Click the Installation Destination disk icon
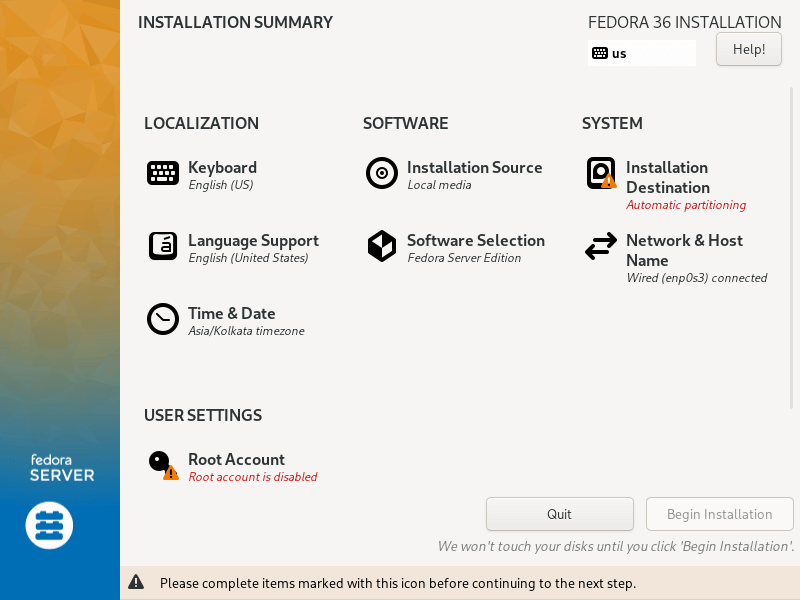Viewport: 800px width, 600px height. pos(601,174)
